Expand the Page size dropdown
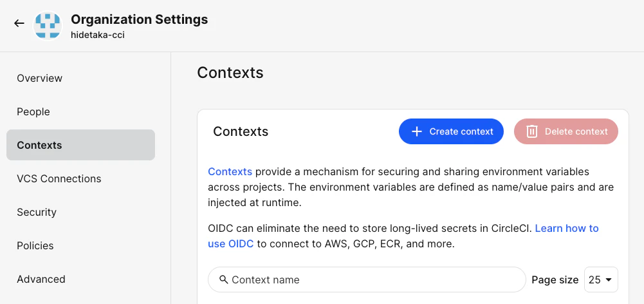 [x=601, y=280]
